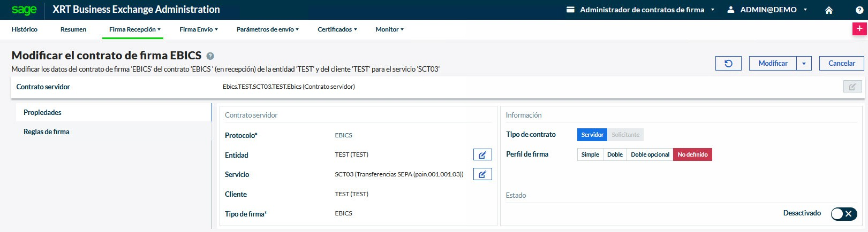Click the reset undo arrow button
Viewport: 868px width, 232px height.
[x=728, y=64]
